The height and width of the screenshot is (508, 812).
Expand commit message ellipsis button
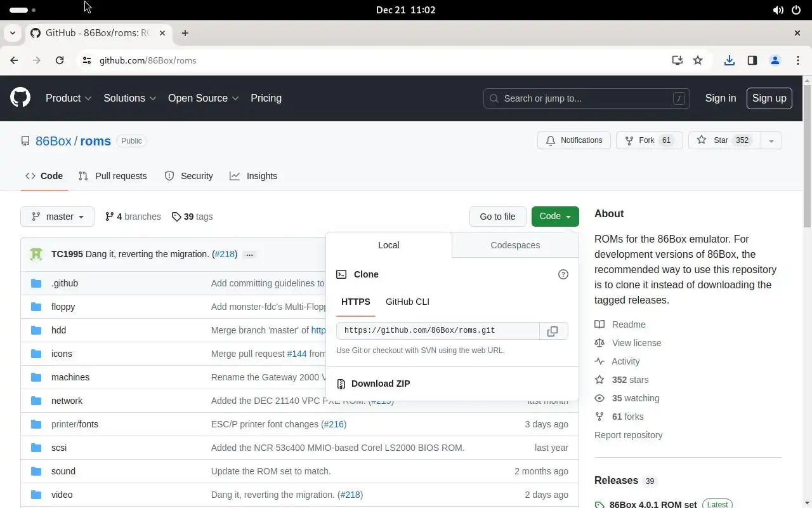coord(249,255)
